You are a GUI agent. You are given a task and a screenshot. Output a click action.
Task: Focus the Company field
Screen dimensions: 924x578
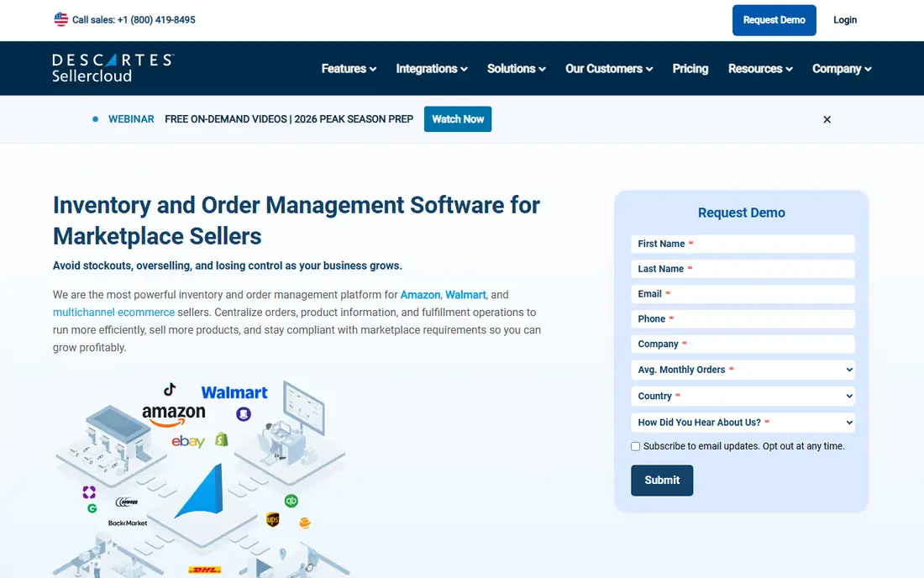pos(743,344)
